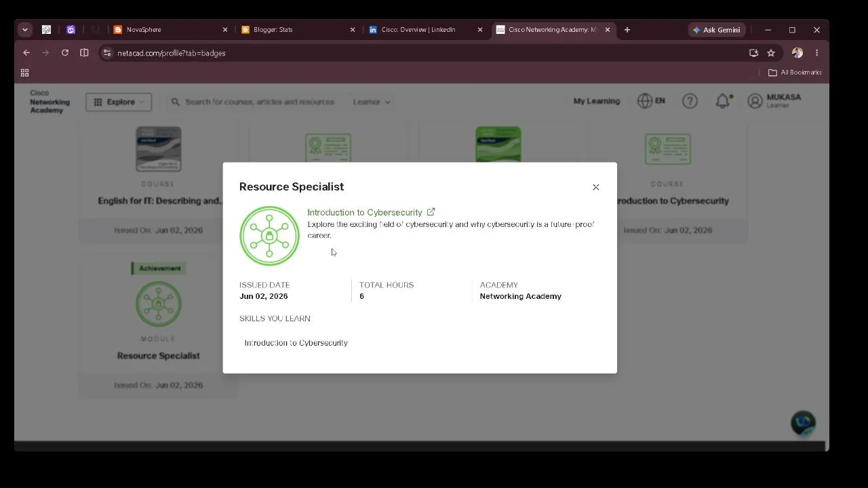Open the apps grid in bookmarks bar

point(25,73)
